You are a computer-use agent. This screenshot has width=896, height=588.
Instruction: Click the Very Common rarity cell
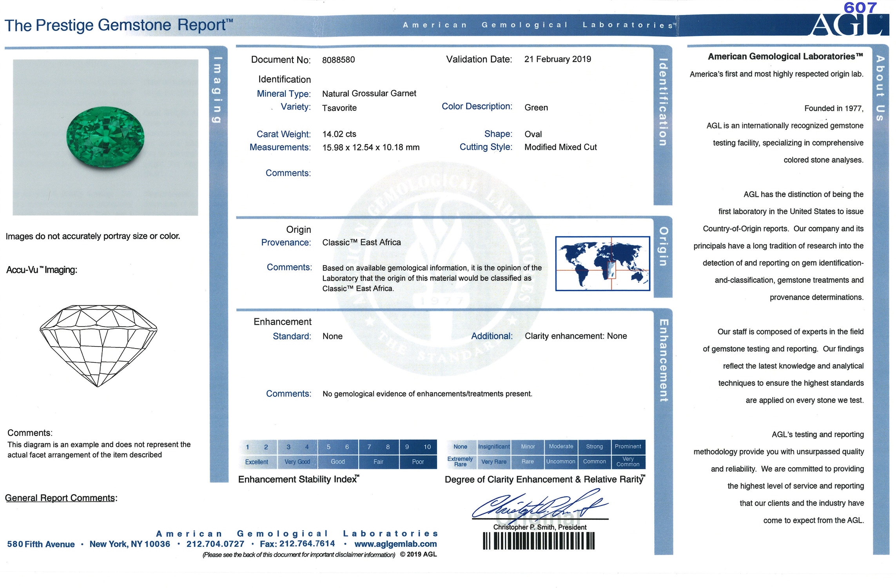(x=628, y=461)
